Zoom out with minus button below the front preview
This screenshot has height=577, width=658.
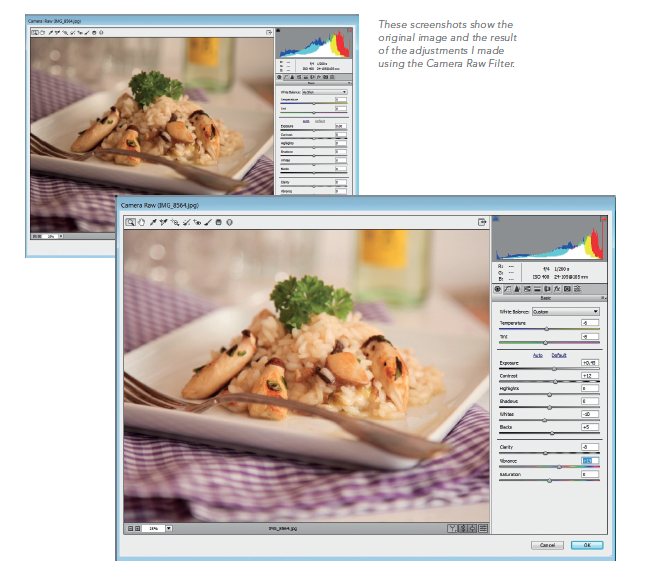point(129,526)
